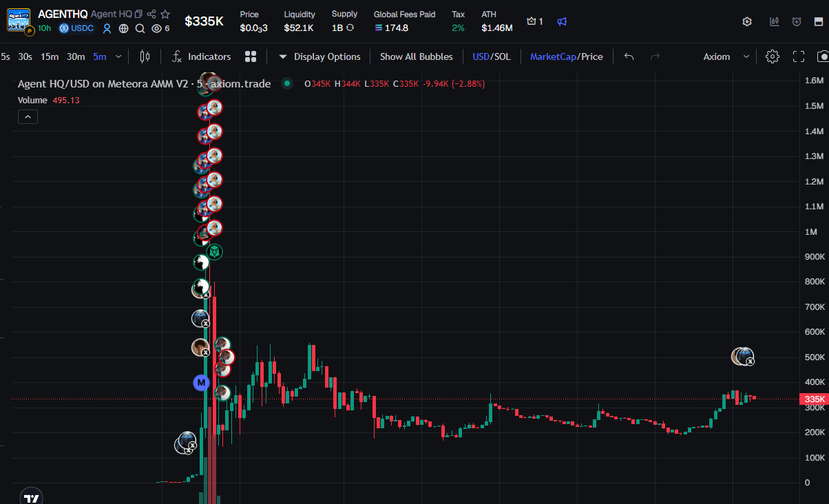This screenshot has width=829, height=504.
Task: Open the developer profile person icon
Action: pos(107,28)
